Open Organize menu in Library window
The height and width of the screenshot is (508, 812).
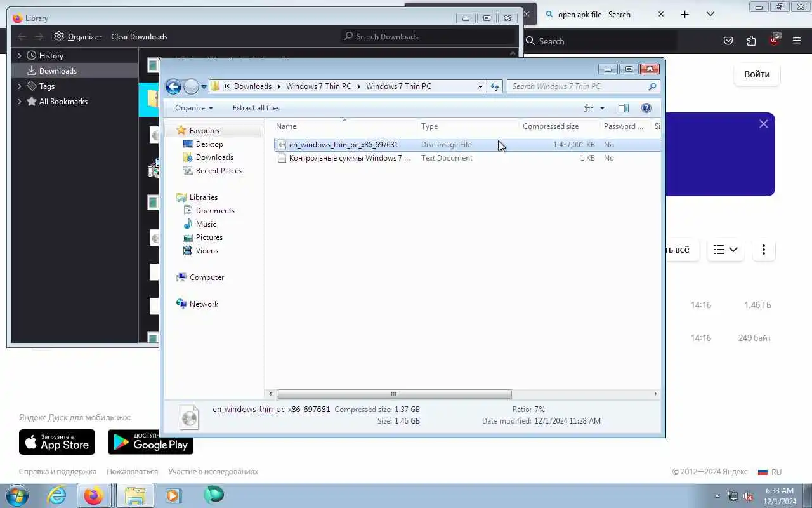[x=78, y=37]
